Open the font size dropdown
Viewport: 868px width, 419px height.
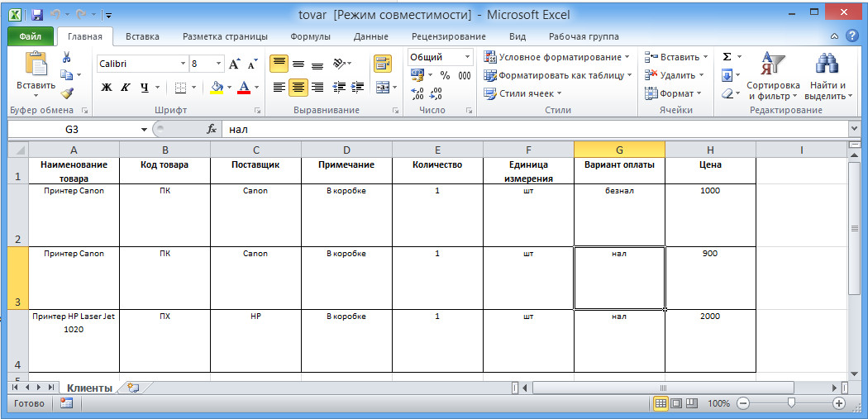point(219,64)
